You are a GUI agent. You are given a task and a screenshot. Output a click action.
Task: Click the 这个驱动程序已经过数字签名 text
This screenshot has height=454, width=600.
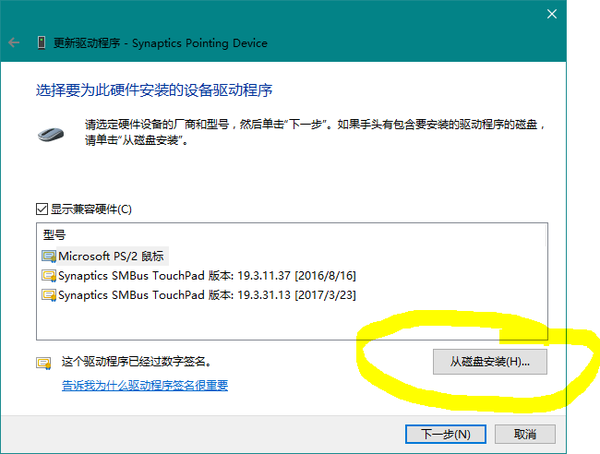[137, 361]
